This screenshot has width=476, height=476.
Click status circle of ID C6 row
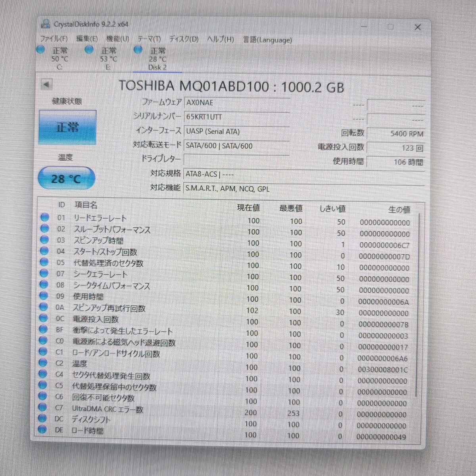pos(42,396)
